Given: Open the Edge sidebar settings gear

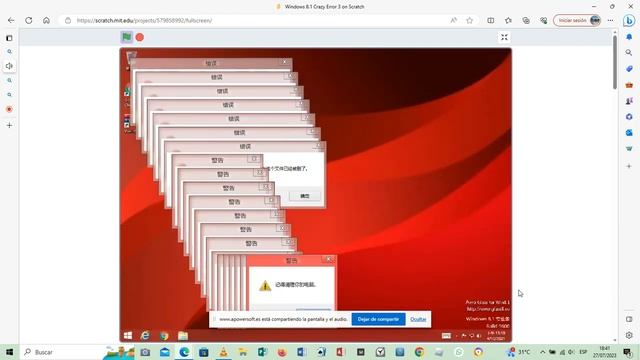Looking at the screenshot, I should [629, 335].
